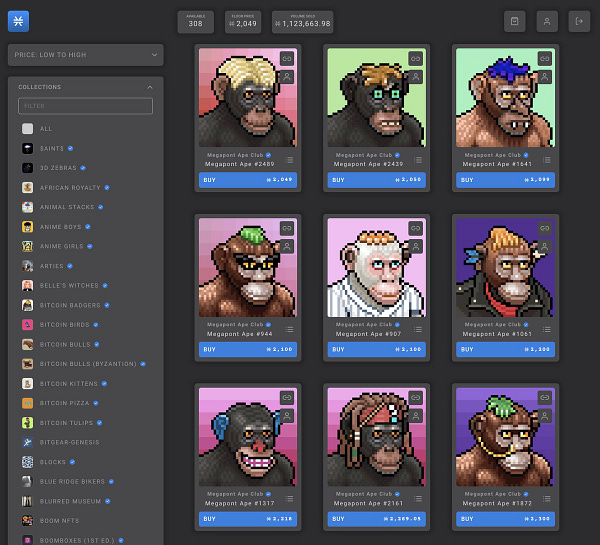Open attributes list icon for Ape #1641
Viewport: 600px width, 545px height.
pyautogui.click(x=547, y=160)
